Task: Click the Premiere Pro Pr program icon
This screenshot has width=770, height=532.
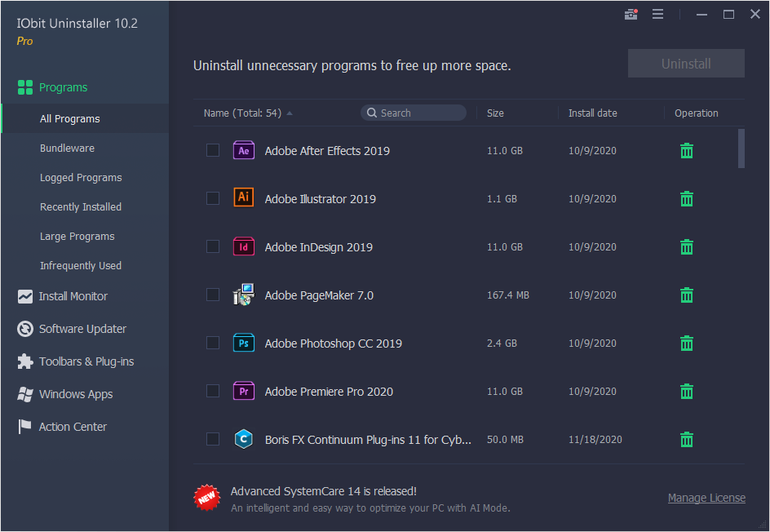Action: tap(244, 391)
